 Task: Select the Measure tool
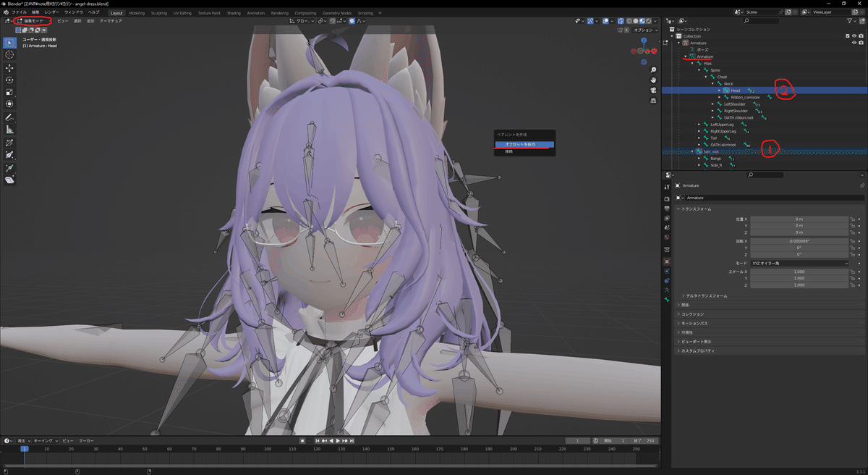[9, 130]
